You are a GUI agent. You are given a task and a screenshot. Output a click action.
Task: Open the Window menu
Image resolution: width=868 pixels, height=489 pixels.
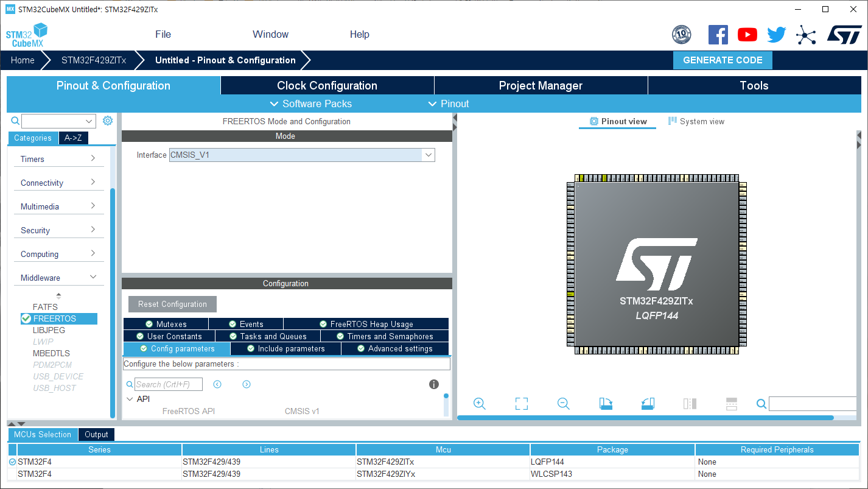(271, 34)
